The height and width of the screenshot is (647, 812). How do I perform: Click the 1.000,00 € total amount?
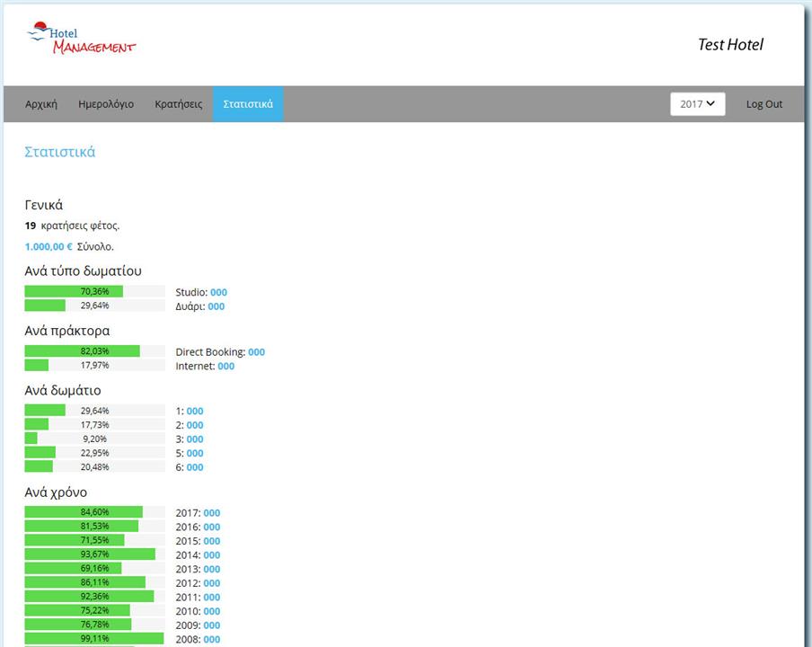point(49,246)
